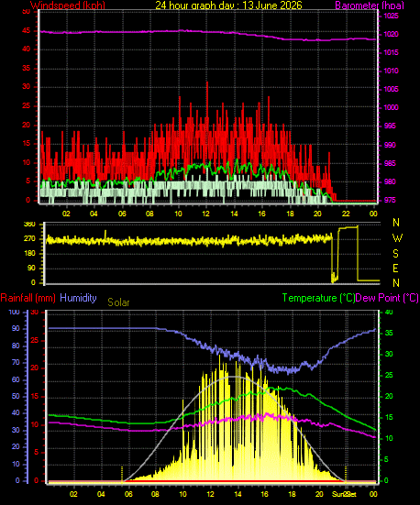
Task: Click the 45 windspeed scale value
Action: pos(26,30)
